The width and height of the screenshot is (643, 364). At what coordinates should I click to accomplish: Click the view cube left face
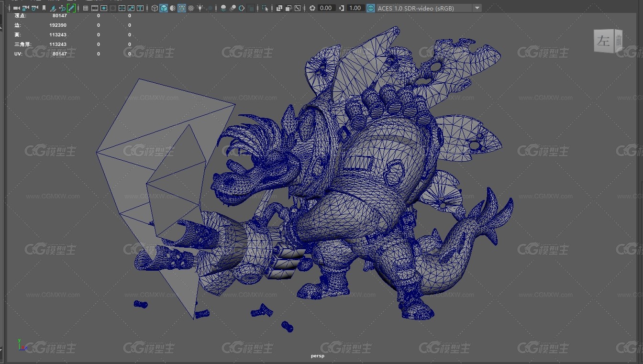pos(603,41)
